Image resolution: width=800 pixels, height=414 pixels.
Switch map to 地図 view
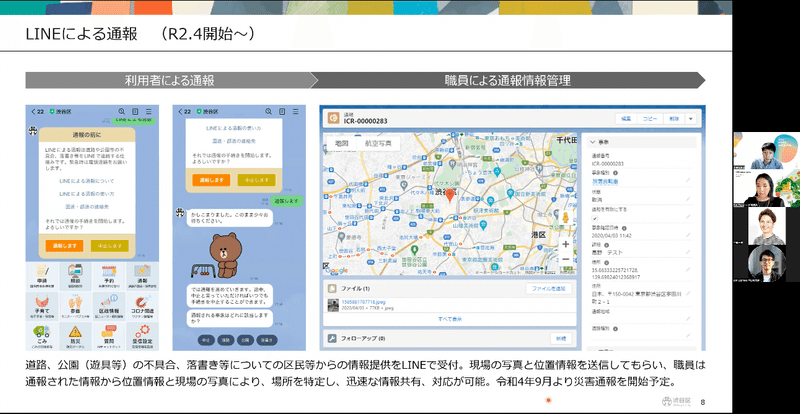[x=341, y=144]
